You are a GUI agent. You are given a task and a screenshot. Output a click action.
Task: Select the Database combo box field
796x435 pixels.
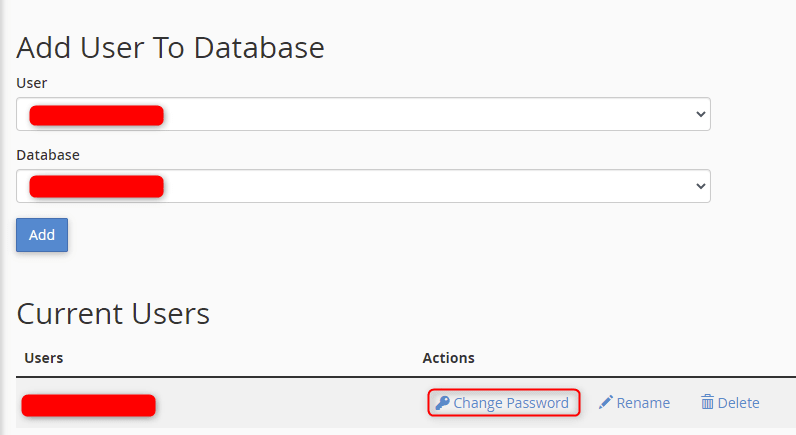pos(363,186)
